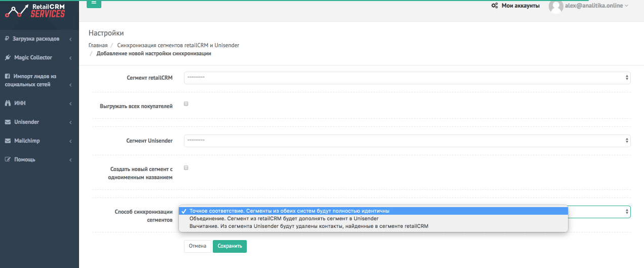
Task: Click the Сохранить button
Action: click(230, 246)
